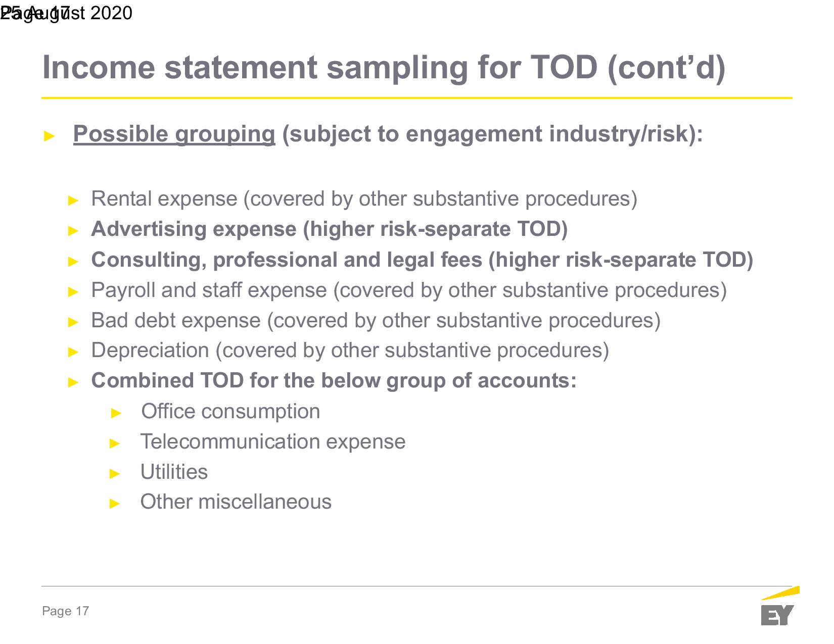
Task: Select the Payroll and staff expense line
Action: pyautogui.click(x=409, y=290)
